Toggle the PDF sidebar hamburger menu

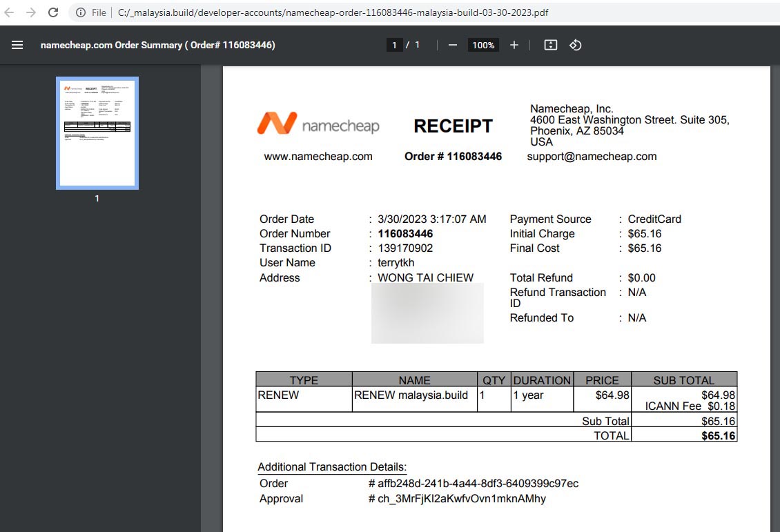(17, 46)
